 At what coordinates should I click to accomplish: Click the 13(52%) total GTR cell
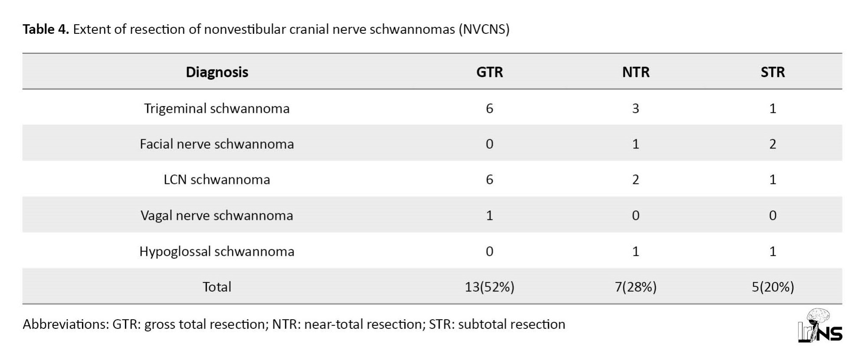click(x=490, y=287)
